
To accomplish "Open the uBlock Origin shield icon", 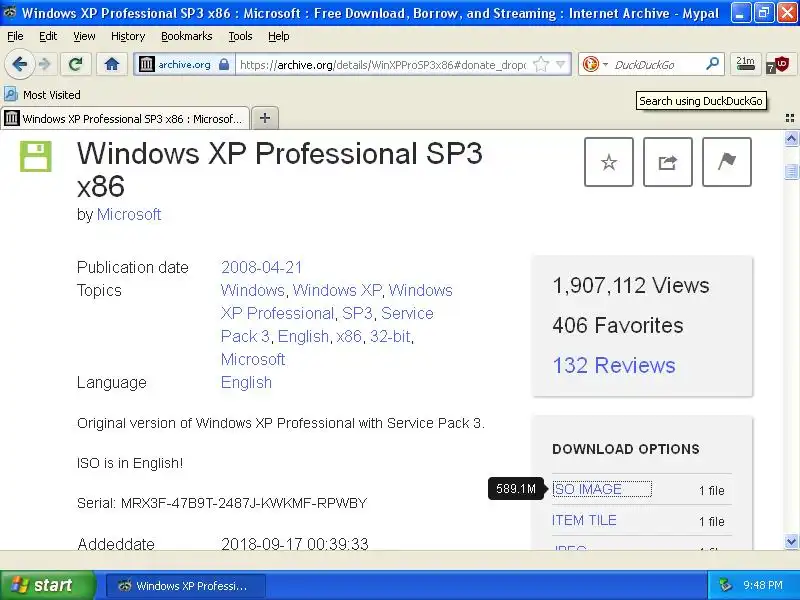I will click(779, 65).
